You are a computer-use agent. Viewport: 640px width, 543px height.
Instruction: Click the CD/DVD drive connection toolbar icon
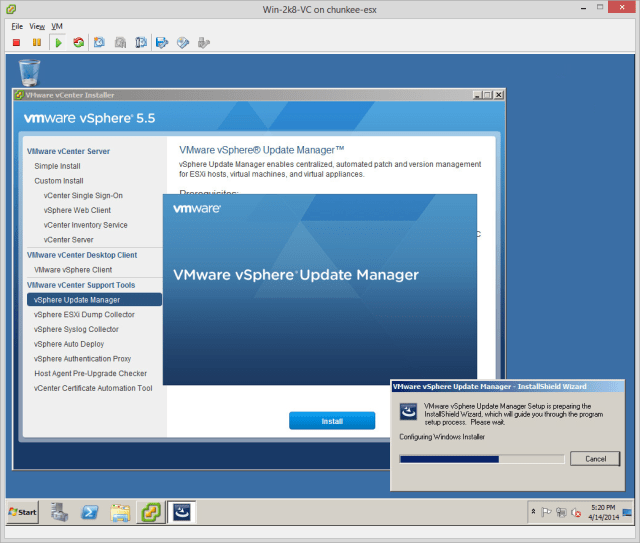(183, 42)
